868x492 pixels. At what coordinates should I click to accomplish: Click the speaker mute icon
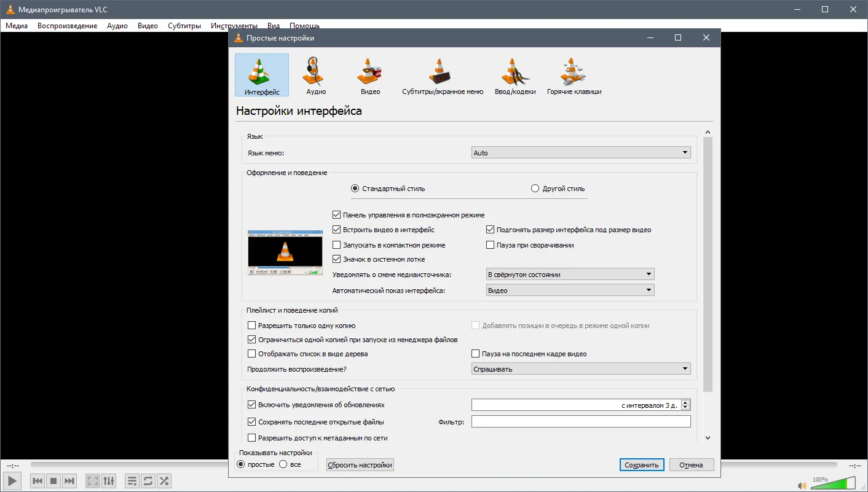pyautogui.click(x=802, y=485)
